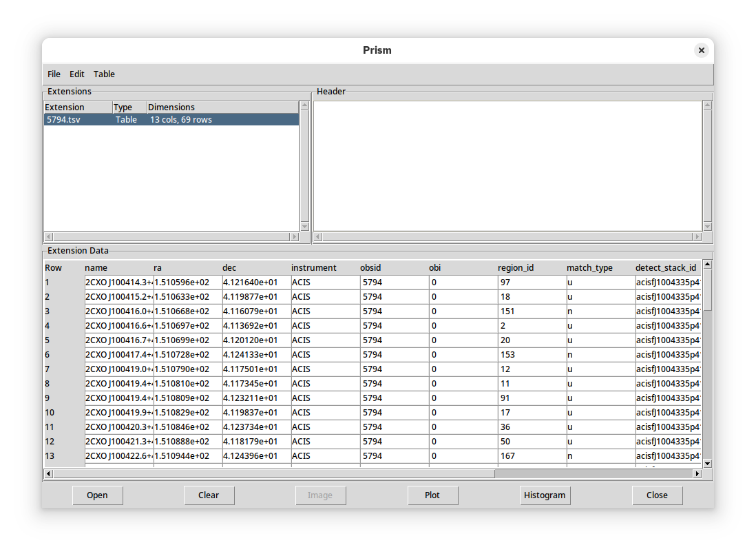Select dec cell 4.119877e+01
This screenshot has height=554, width=756.
(x=257, y=297)
